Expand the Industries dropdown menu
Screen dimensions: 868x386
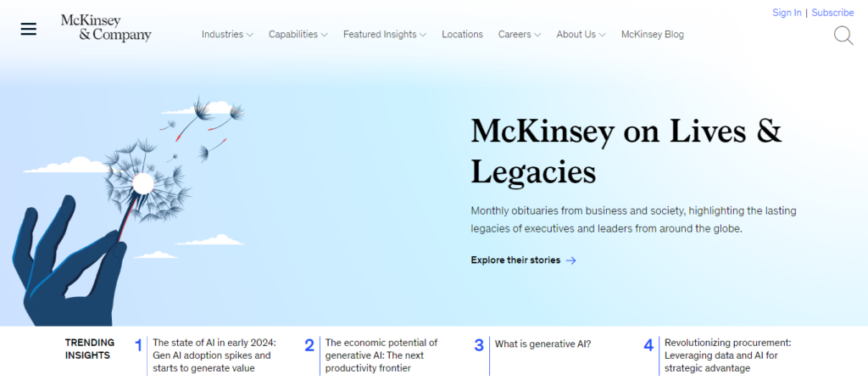click(x=227, y=35)
